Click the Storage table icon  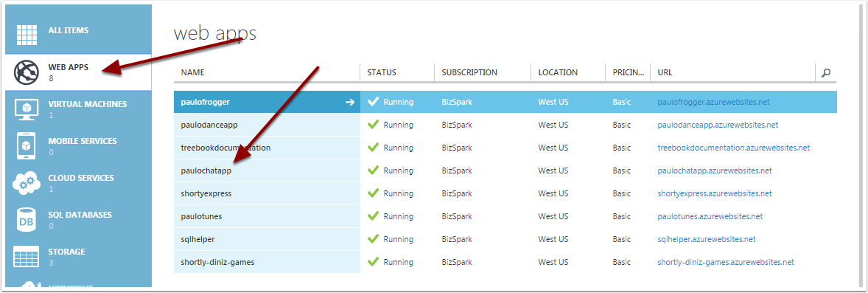coord(26,256)
